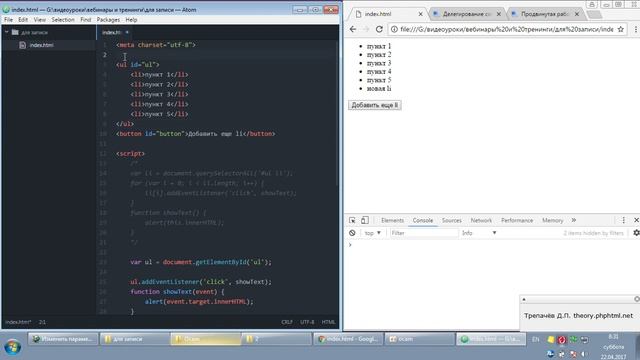Click the script tag on line 12
Screen dimensions: 640x360
coord(130,153)
